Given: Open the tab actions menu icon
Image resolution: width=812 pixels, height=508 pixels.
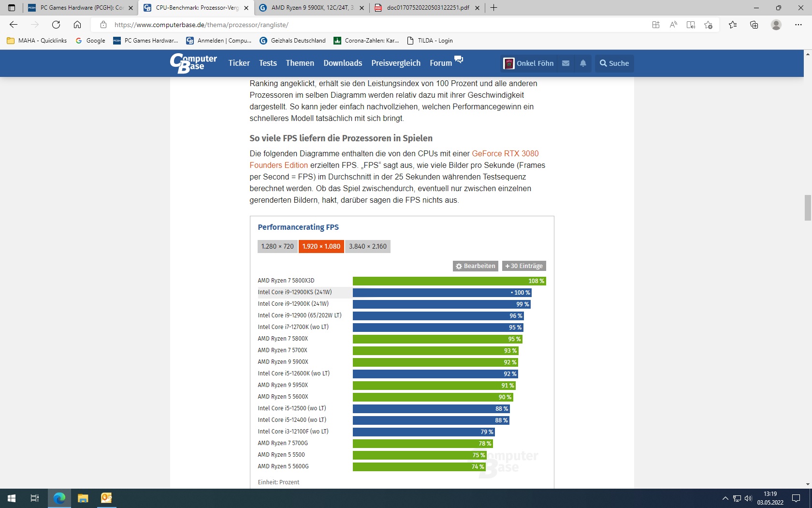Looking at the screenshot, I should 12,8.
